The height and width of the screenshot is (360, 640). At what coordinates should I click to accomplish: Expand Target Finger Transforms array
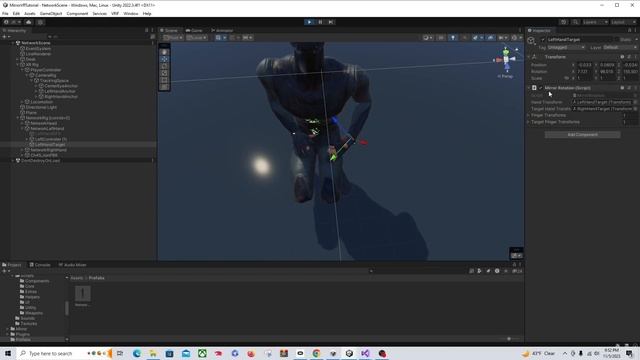(528, 122)
